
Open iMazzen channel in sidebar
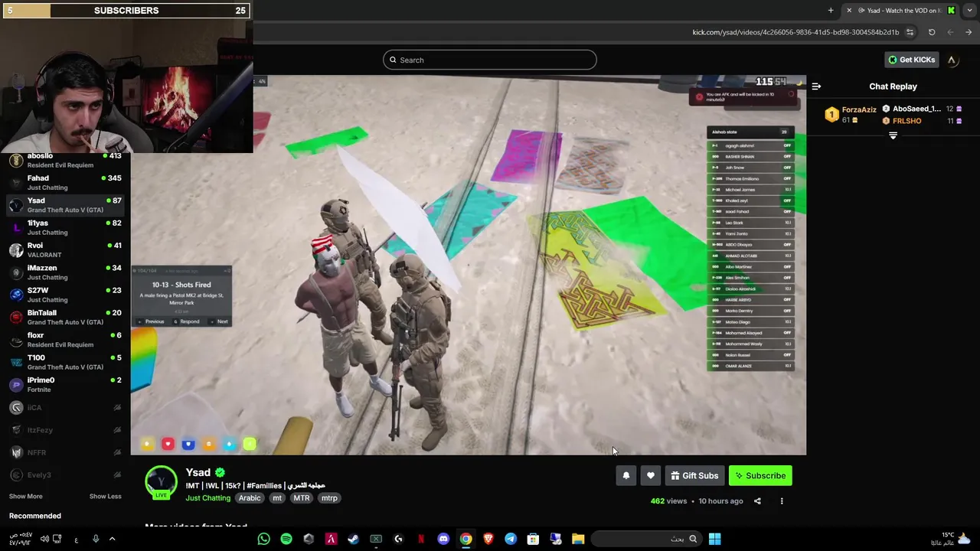(65, 272)
